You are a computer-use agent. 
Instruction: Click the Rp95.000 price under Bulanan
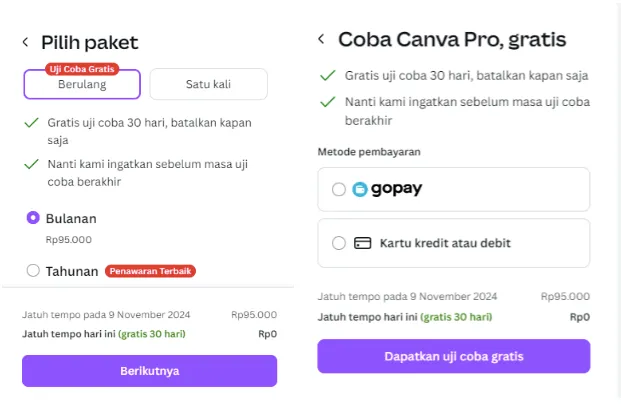point(69,239)
